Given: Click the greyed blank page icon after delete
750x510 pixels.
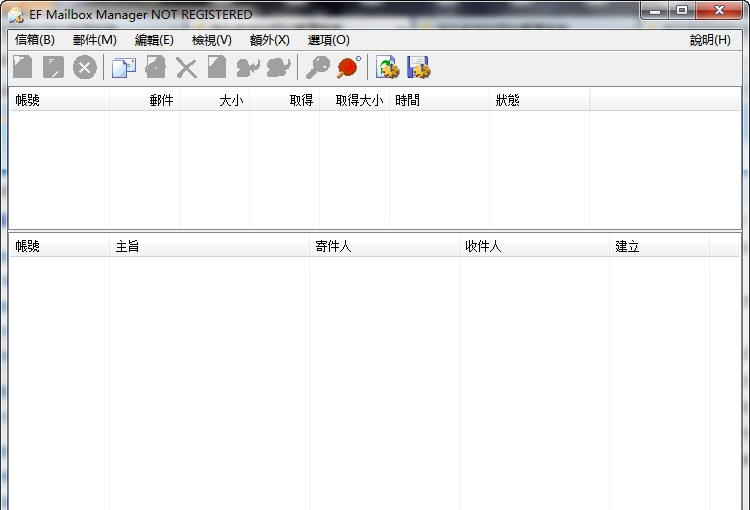Looking at the screenshot, I should (x=217, y=67).
